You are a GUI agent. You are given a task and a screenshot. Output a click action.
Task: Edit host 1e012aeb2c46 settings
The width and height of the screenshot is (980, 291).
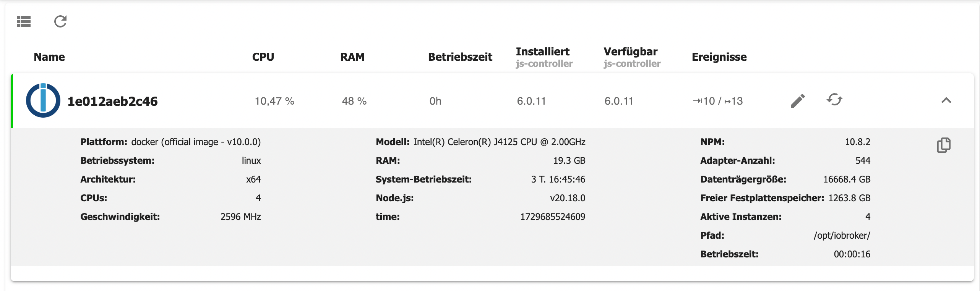tap(798, 101)
